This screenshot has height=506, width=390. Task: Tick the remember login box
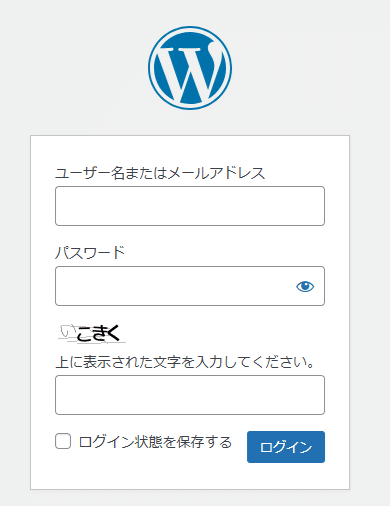[x=63, y=441]
